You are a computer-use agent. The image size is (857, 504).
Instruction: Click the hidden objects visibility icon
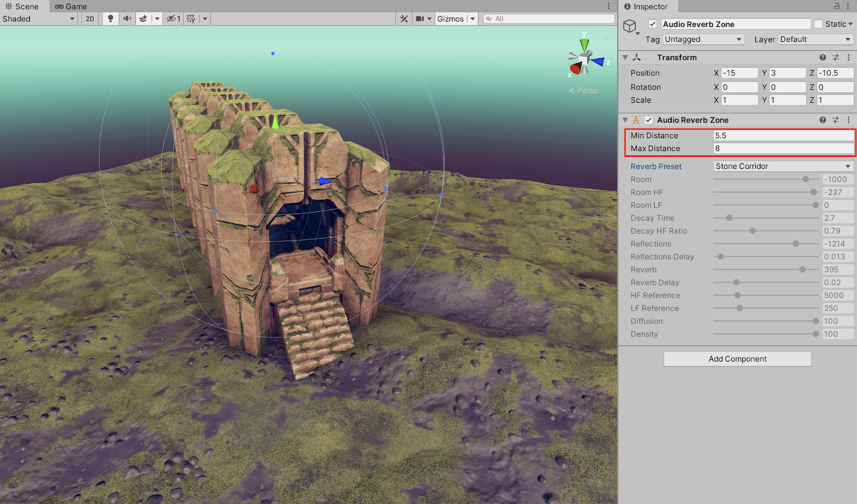(x=172, y=19)
